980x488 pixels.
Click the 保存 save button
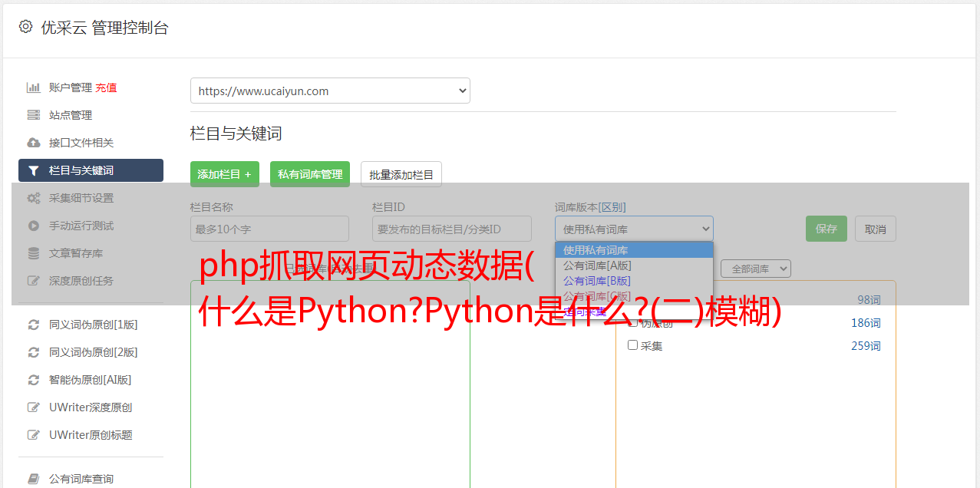(827, 229)
